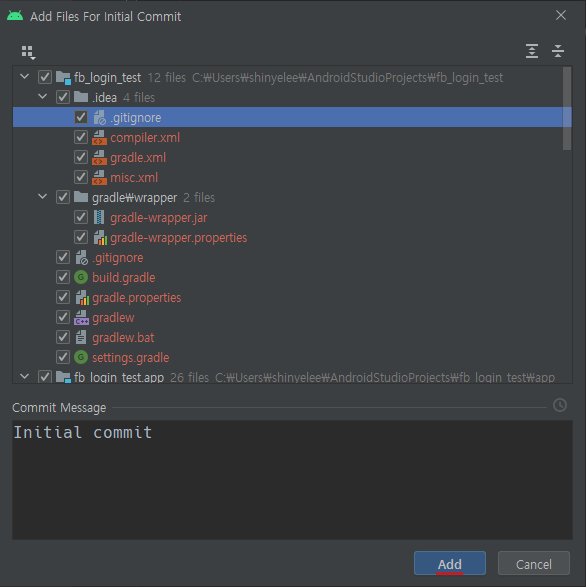Uncheck the gradle-wrapper.properties checkbox
Image resolution: width=586 pixels, height=587 pixels.
[81, 237]
